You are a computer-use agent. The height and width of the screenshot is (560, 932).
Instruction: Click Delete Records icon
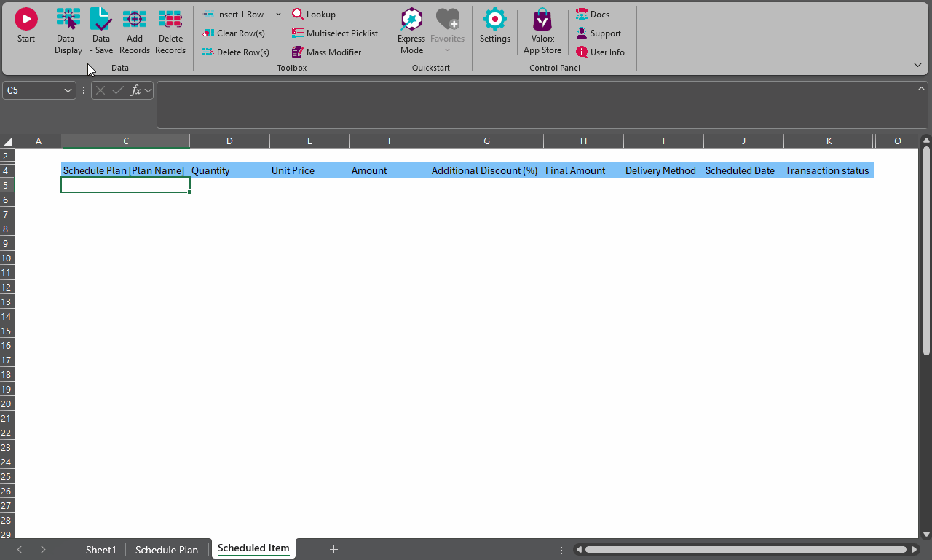point(170,20)
